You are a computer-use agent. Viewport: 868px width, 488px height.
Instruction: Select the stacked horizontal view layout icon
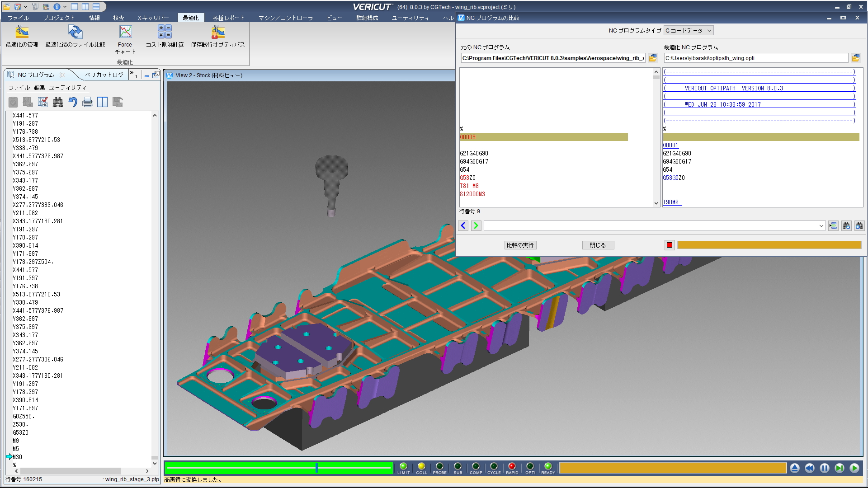96,7
